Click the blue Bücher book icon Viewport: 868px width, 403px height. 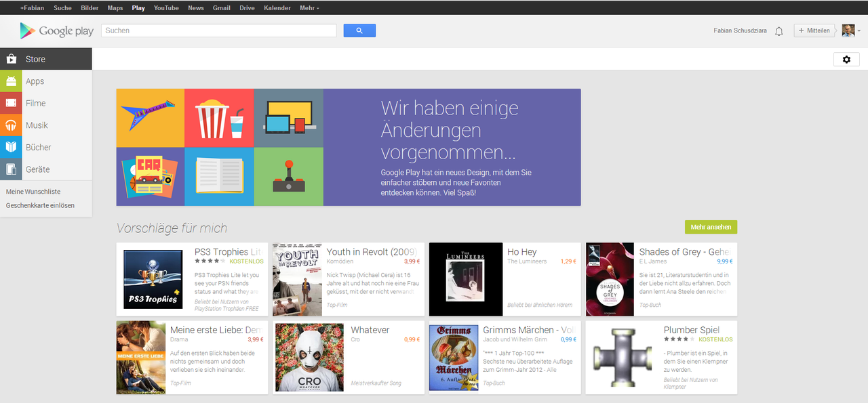[x=11, y=147]
